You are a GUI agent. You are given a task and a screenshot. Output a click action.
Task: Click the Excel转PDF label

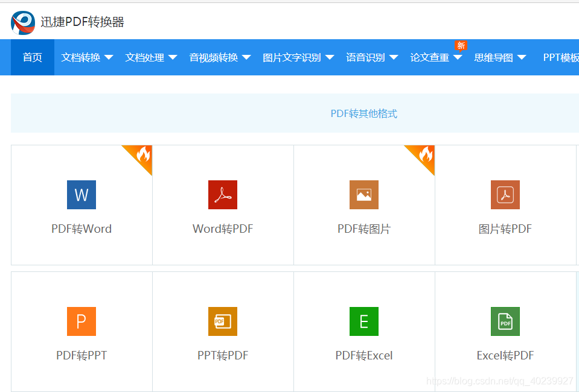(505, 355)
